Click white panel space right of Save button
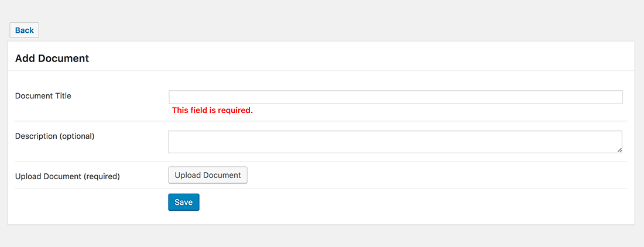644x247 pixels. click(x=410, y=203)
